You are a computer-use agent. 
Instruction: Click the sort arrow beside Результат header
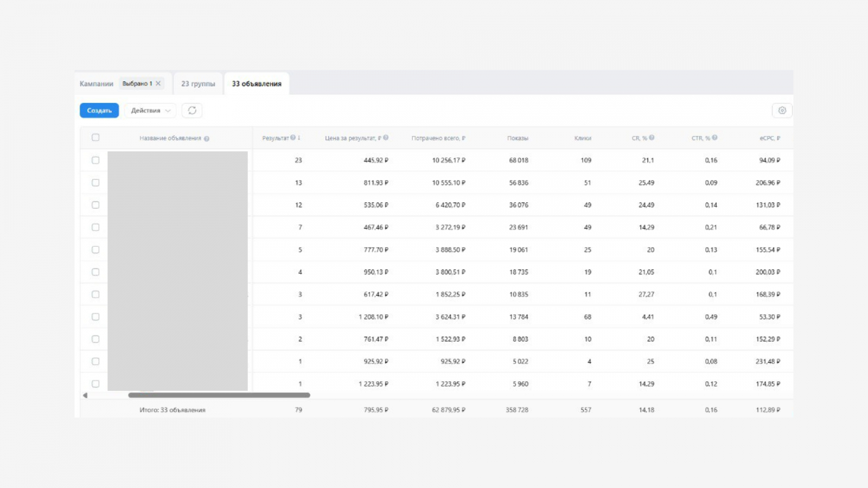point(299,138)
